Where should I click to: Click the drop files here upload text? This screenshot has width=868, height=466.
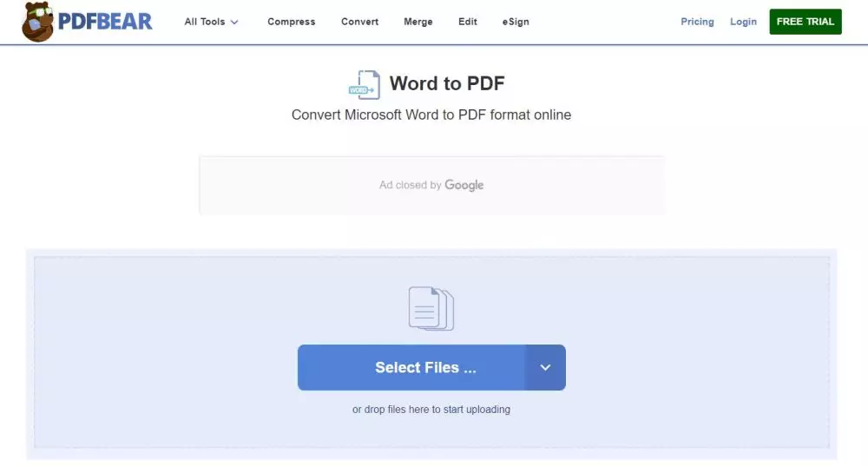pos(431,410)
